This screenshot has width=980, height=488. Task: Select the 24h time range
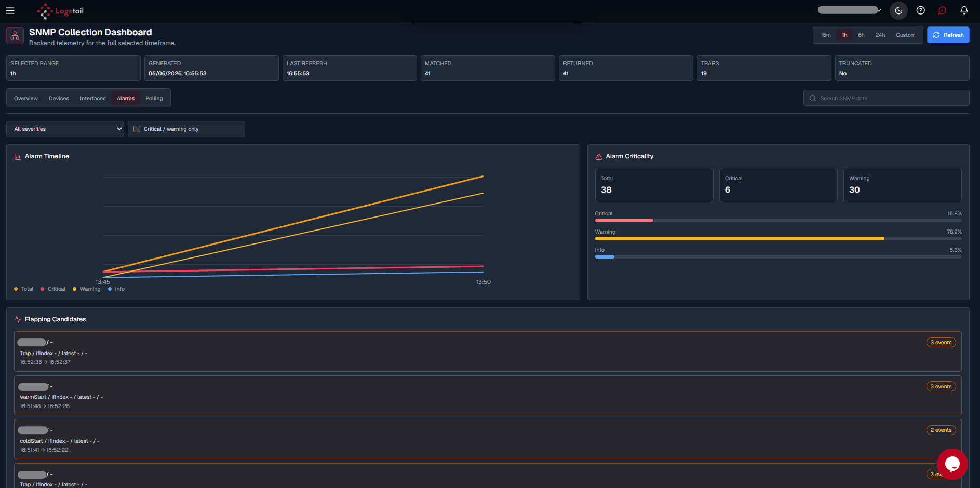880,35
